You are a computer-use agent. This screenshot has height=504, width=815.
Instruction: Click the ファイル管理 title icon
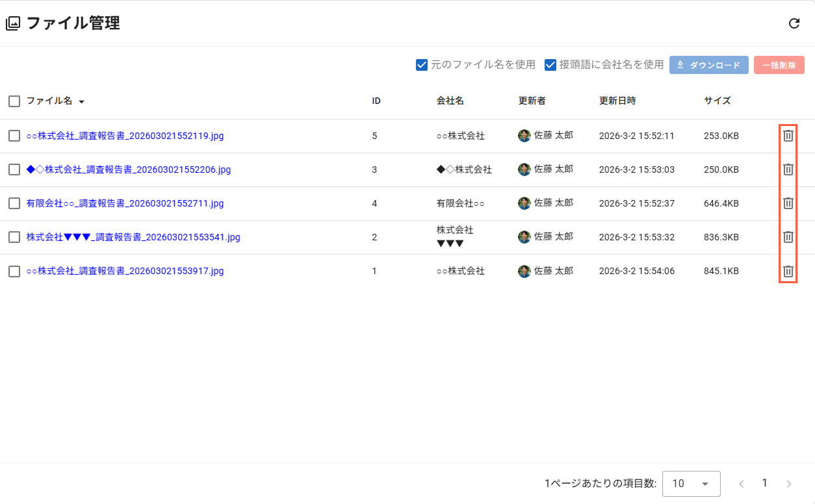(13, 24)
